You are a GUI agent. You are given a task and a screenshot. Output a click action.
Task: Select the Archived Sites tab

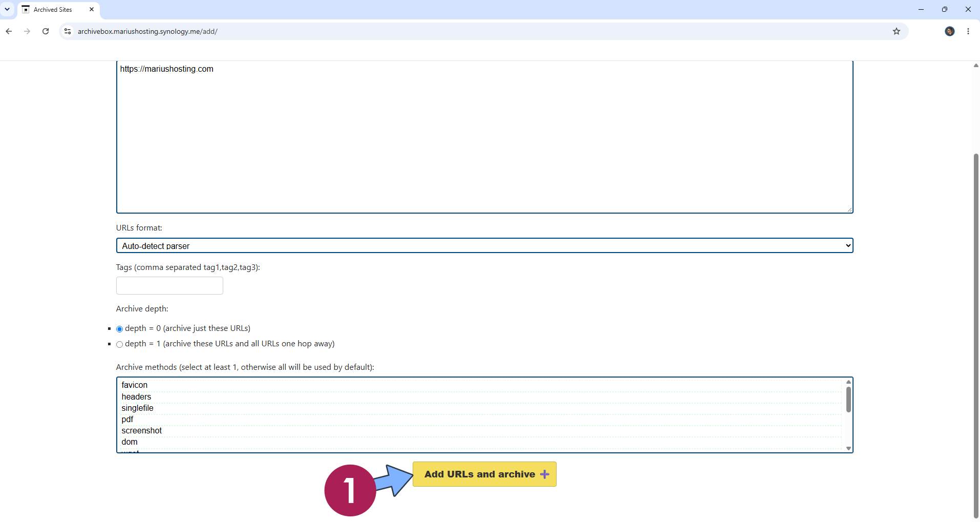pyautogui.click(x=58, y=10)
